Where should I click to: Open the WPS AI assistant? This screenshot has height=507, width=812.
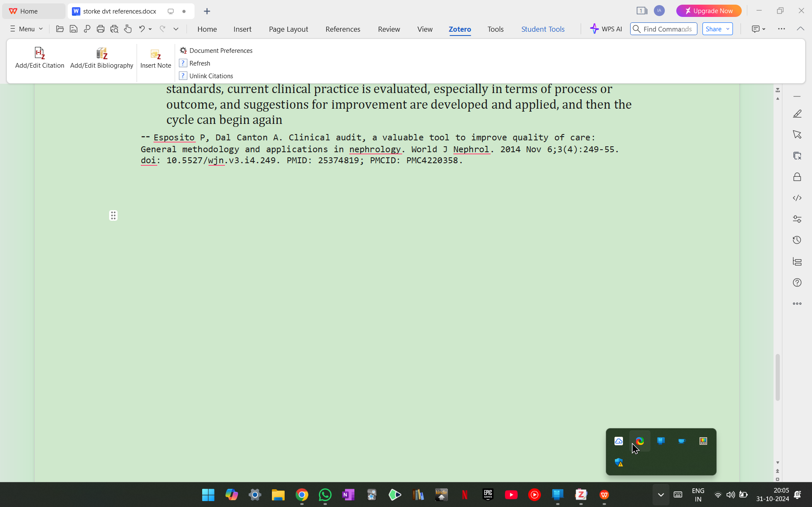[606, 29]
